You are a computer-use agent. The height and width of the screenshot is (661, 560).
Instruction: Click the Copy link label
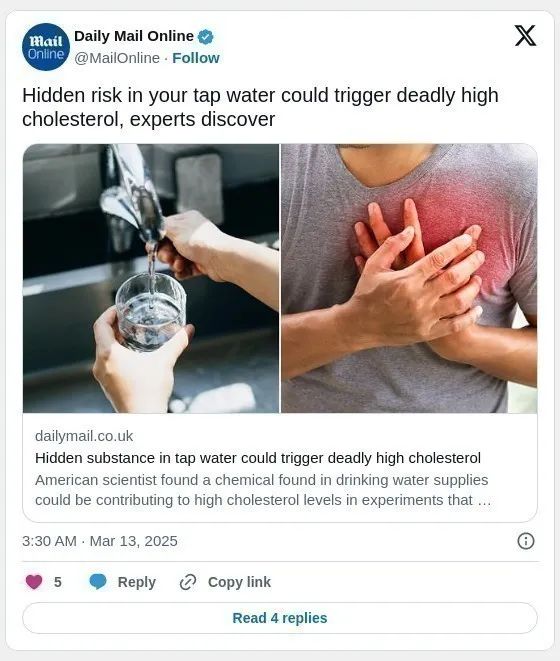[x=239, y=582]
